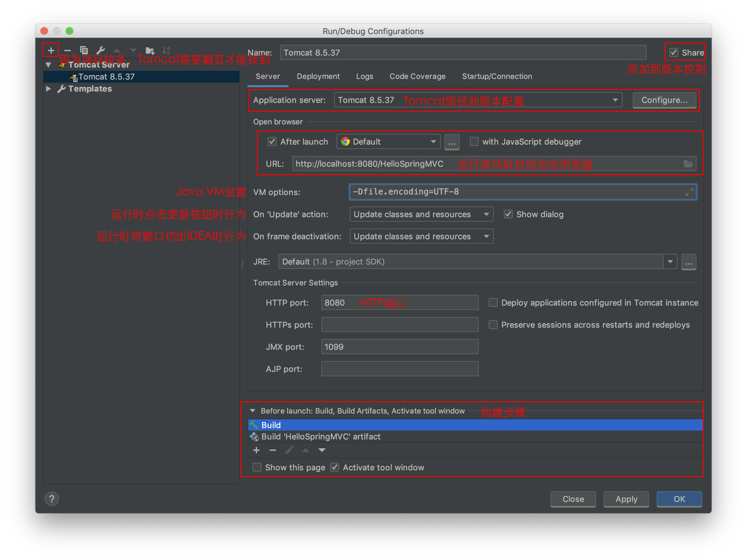Open help with question mark button
Viewport: 747px width, 560px height.
tap(52, 499)
